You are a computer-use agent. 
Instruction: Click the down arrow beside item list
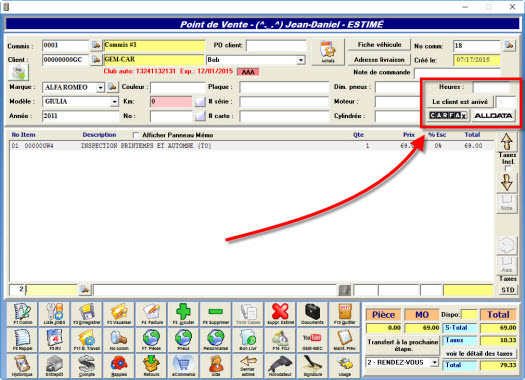[507, 182]
